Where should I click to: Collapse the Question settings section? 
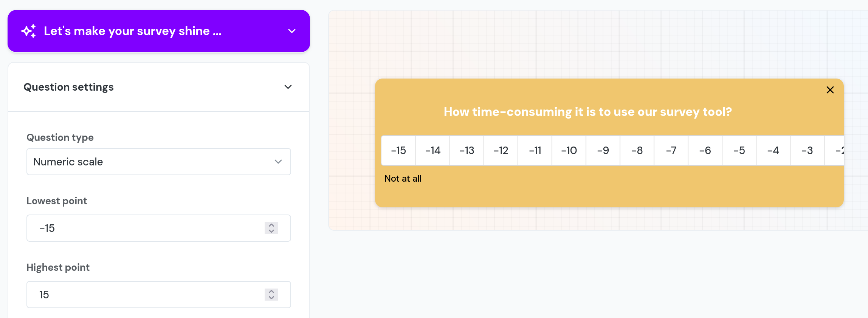click(x=288, y=87)
